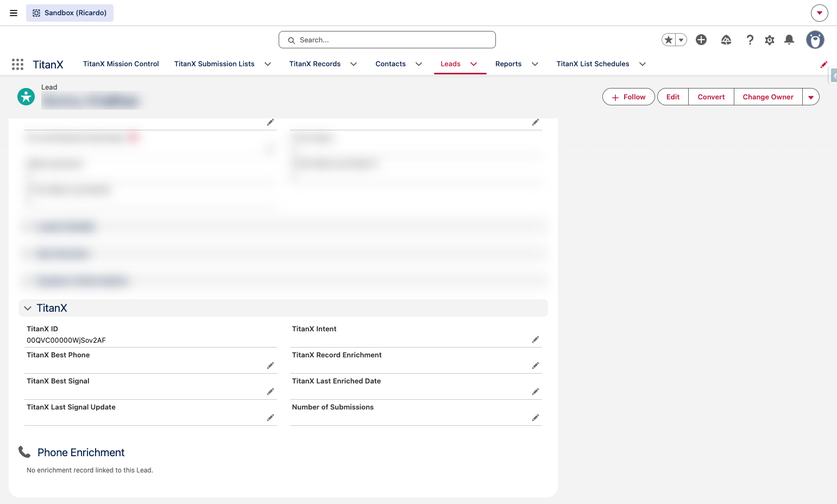837x504 pixels.
Task: Open the Trailhead guidance icon
Action: [x=726, y=40]
